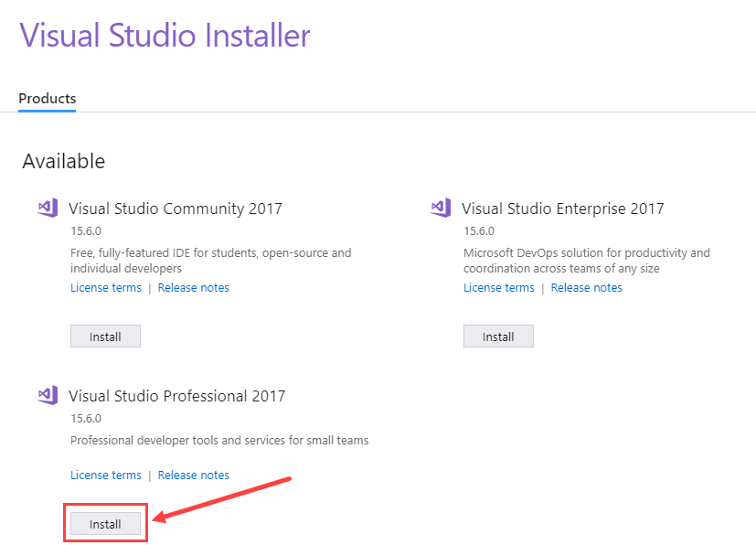Open License terms for Community 2017

pos(106,288)
